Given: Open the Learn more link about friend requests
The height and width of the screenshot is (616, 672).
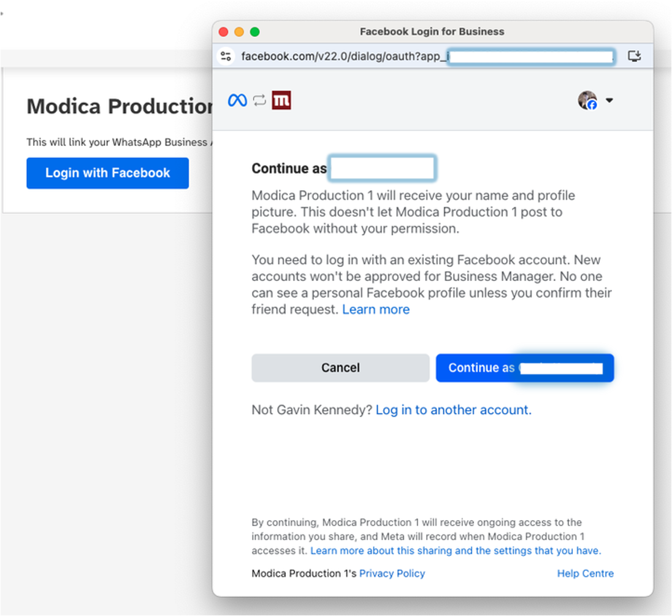Looking at the screenshot, I should pyautogui.click(x=376, y=309).
